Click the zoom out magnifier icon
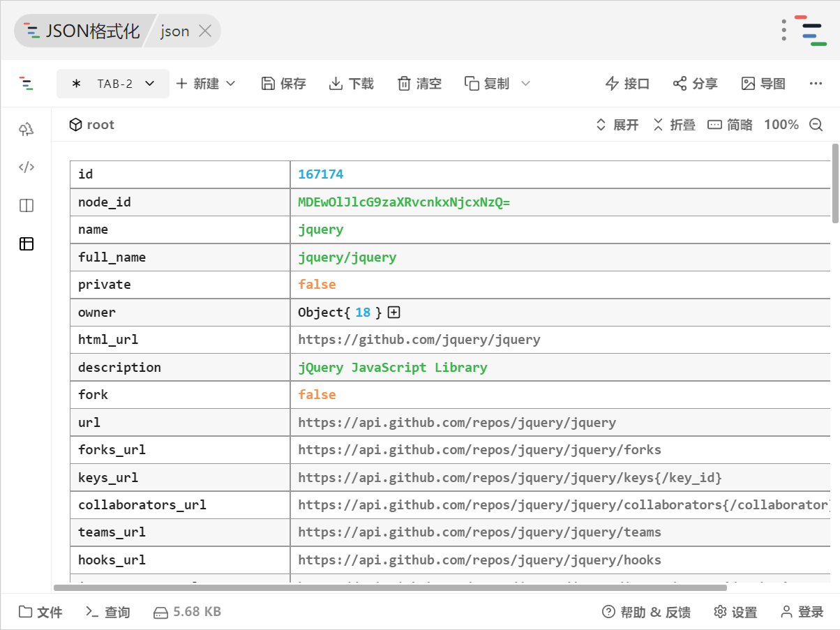 pyautogui.click(x=816, y=125)
